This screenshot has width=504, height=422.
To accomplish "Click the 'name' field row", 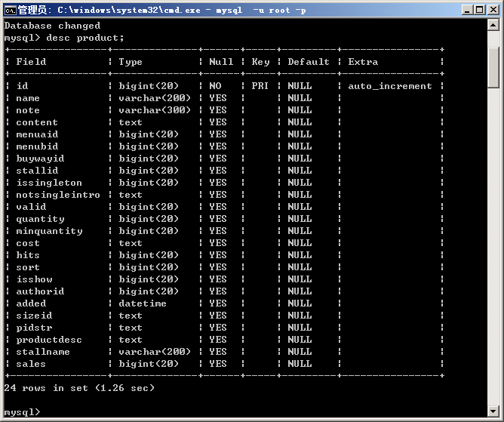I will (224, 98).
